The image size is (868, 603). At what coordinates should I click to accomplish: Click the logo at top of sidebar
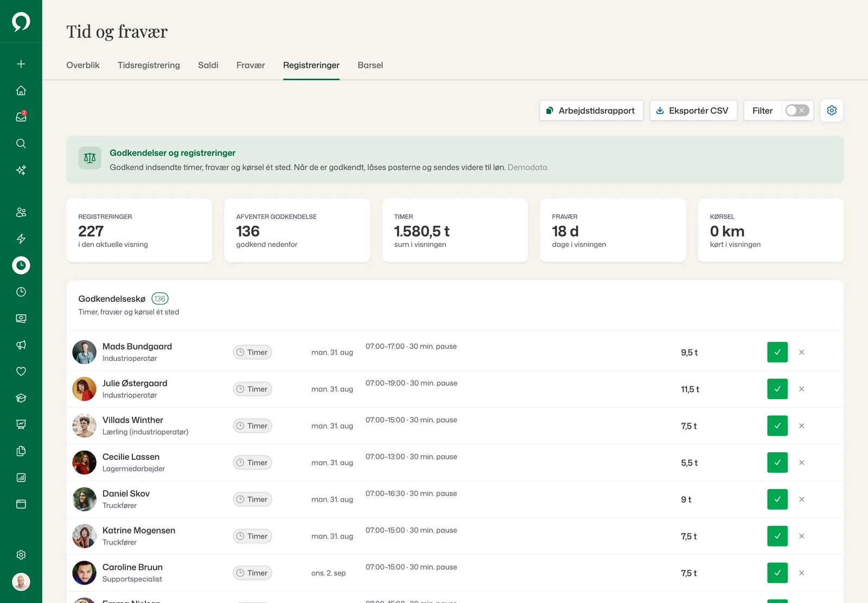coord(21,22)
